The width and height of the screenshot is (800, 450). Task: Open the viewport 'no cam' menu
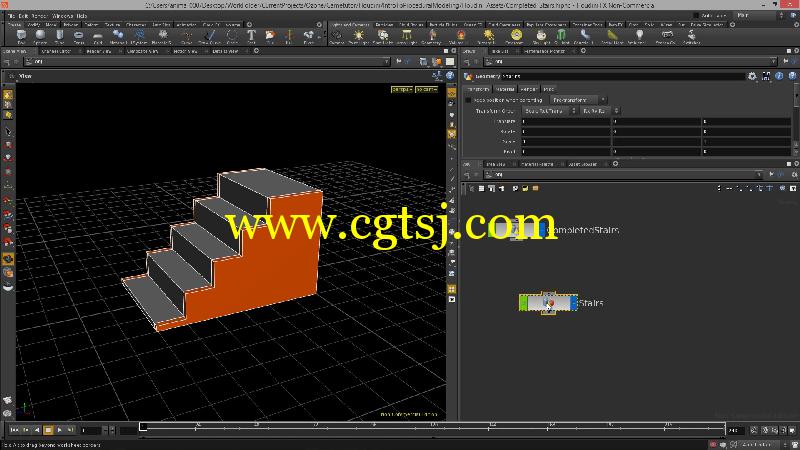point(427,89)
